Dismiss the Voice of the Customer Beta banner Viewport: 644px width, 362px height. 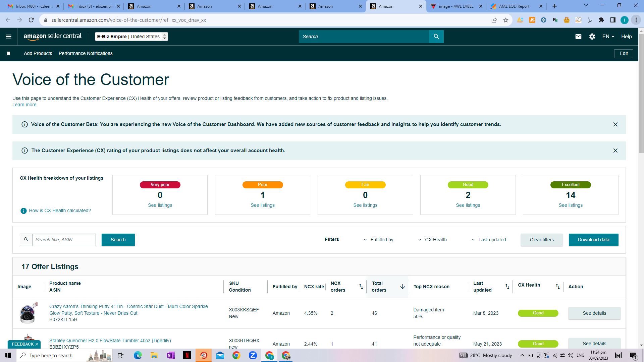(615, 124)
